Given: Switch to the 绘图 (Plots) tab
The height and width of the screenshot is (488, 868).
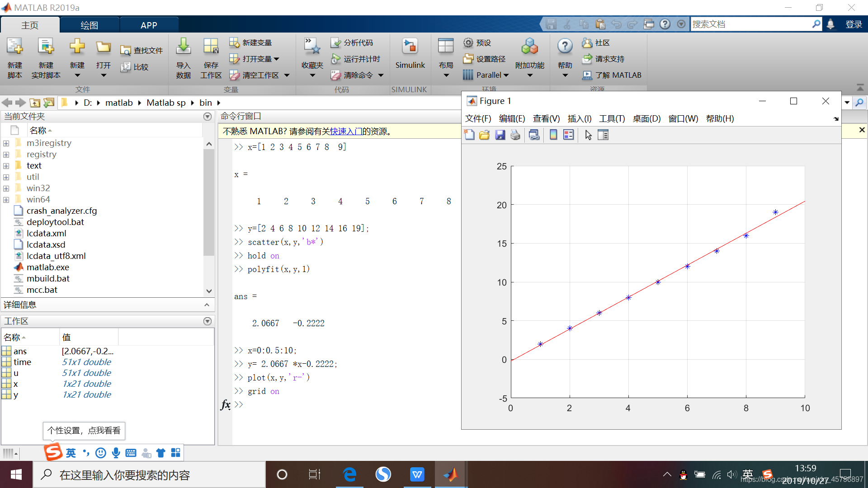Looking at the screenshot, I should coord(90,25).
